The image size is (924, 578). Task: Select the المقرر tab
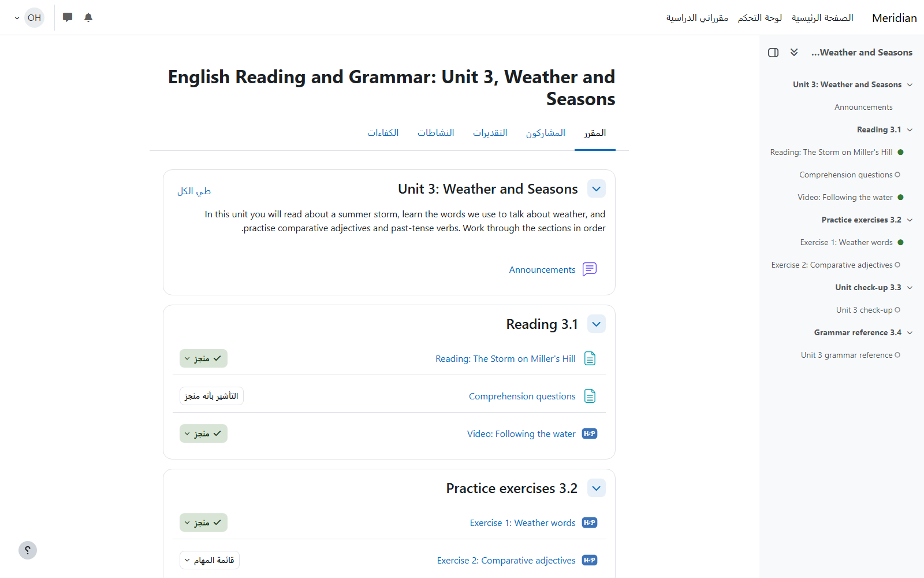pos(595,133)
